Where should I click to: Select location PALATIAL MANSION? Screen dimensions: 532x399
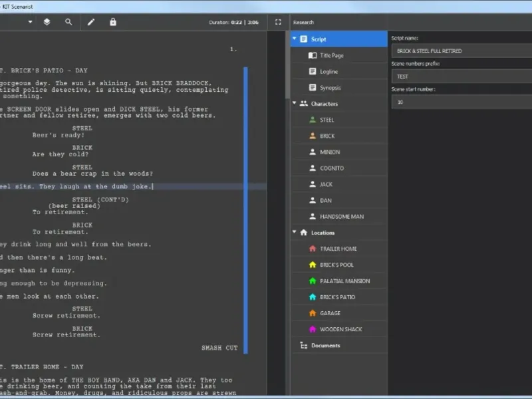pyautogui.click(x=339, y=281)
